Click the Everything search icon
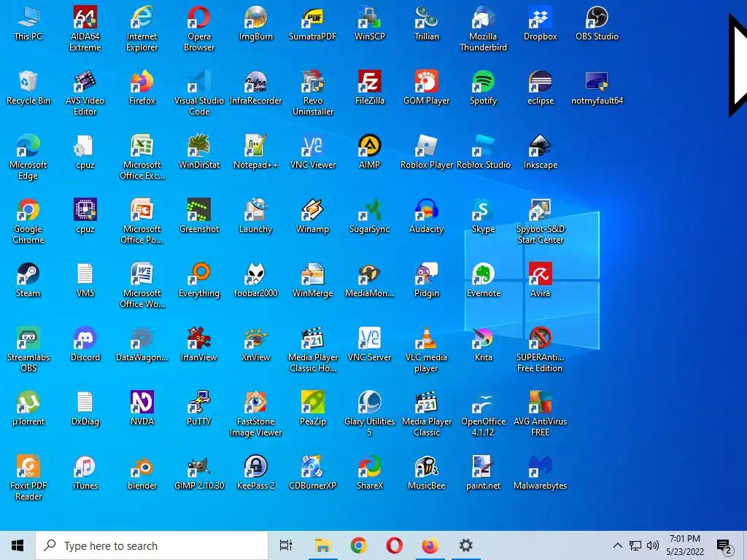Viewport: 747px width, 560px height. [x=198, y=281]
